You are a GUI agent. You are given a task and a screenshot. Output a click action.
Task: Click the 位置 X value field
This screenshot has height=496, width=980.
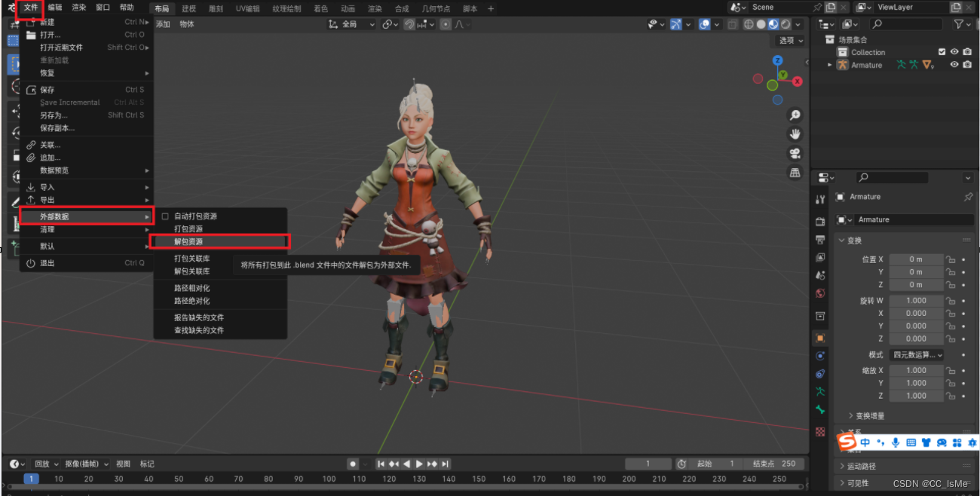(x=916, y=259)
